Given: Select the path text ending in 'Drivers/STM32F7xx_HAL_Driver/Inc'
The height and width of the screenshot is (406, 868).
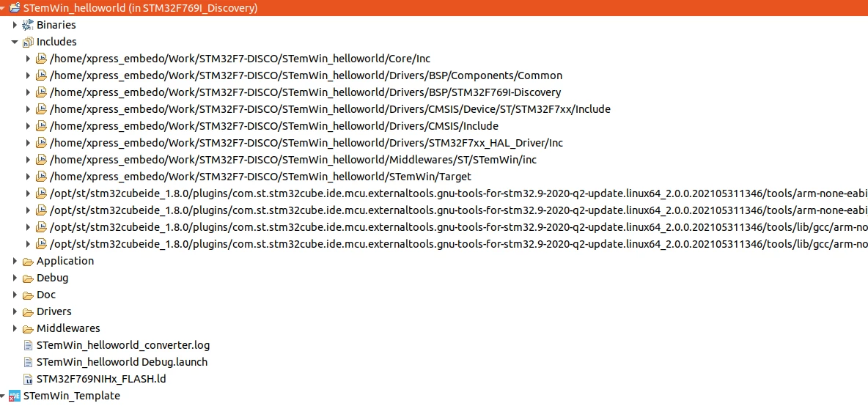Looking at the screenshot, I should point(306,143).
